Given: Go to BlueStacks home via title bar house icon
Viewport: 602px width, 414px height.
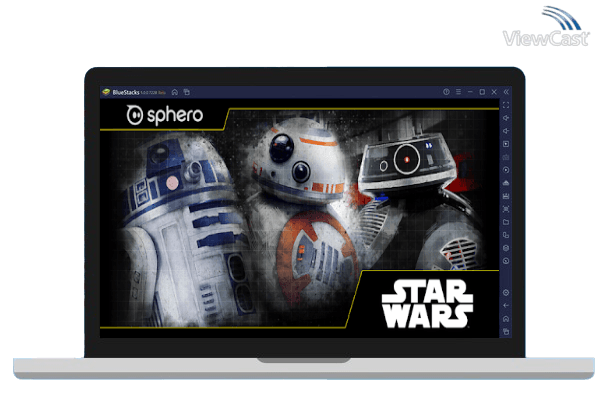Looking at the screenshot, I should pos(175,92).
